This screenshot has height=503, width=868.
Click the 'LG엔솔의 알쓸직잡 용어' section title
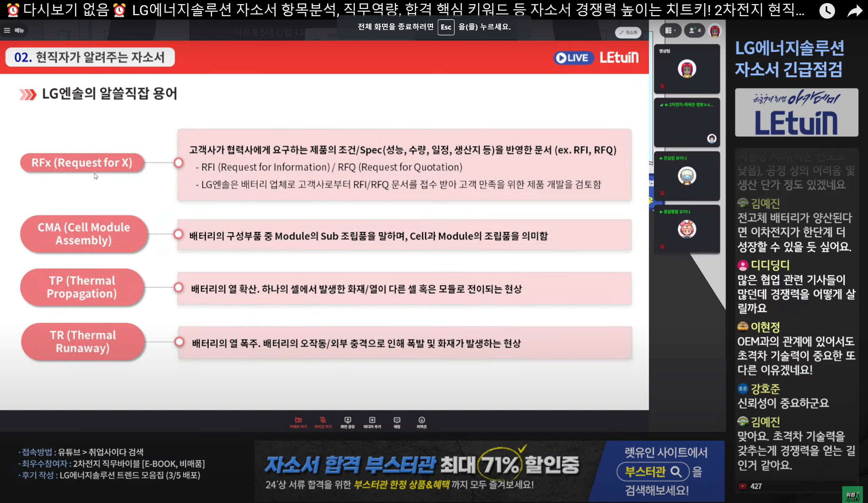(110, 94)
